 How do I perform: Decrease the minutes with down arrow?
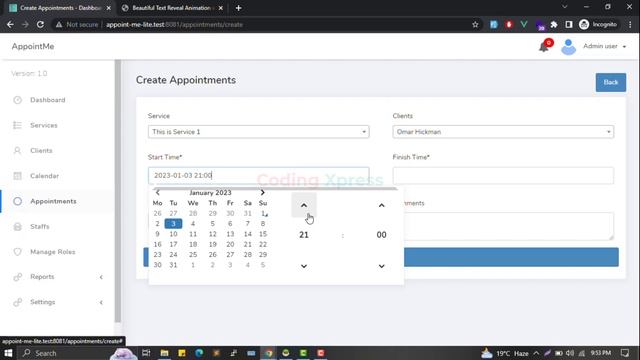coord(381,266)
